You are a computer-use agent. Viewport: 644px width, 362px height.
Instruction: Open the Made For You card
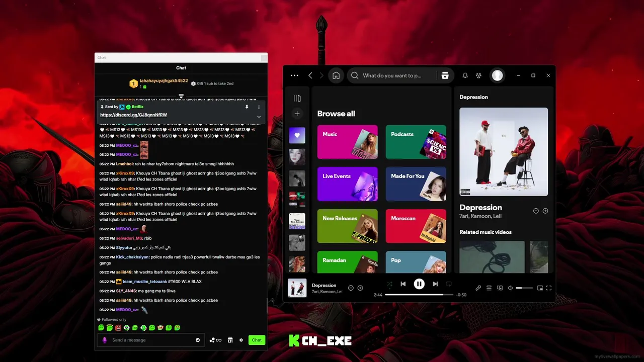(416, 184)
